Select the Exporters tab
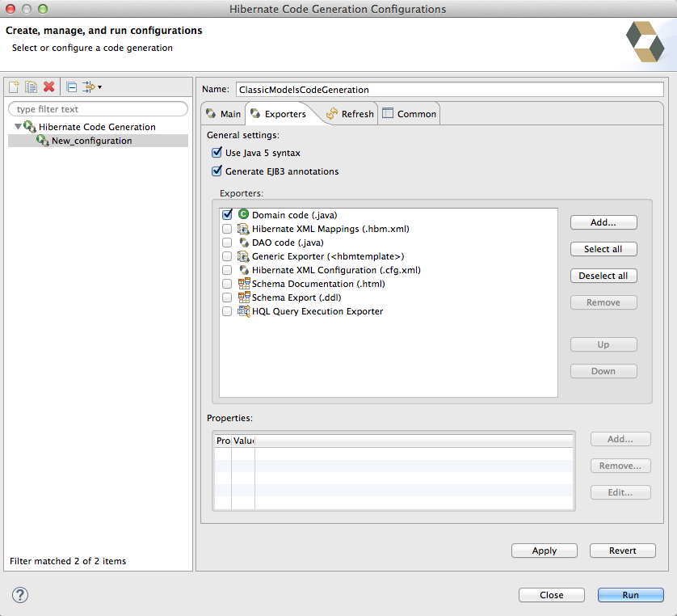 [279, 114]
